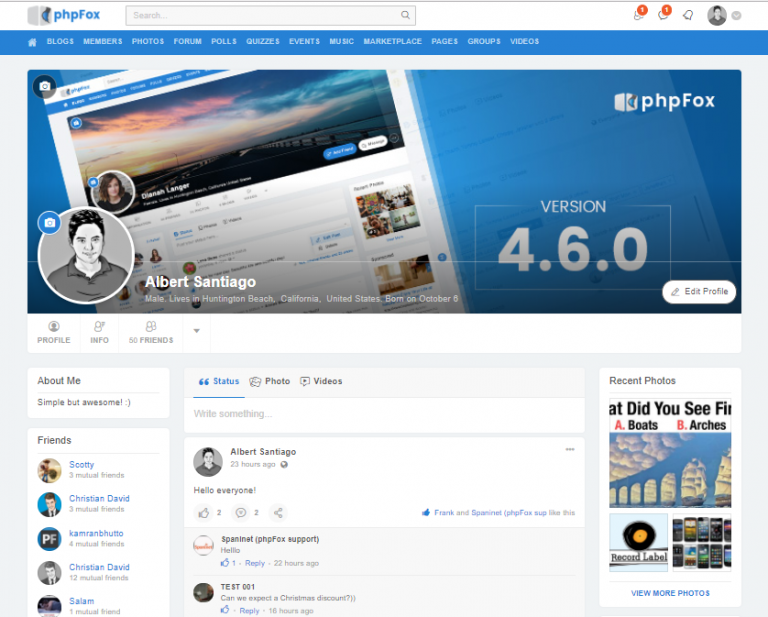Open Christian David with 3 mutual friends
This screenshot has height=617, width=768.
pyautogui.click(x=99, y=498)
